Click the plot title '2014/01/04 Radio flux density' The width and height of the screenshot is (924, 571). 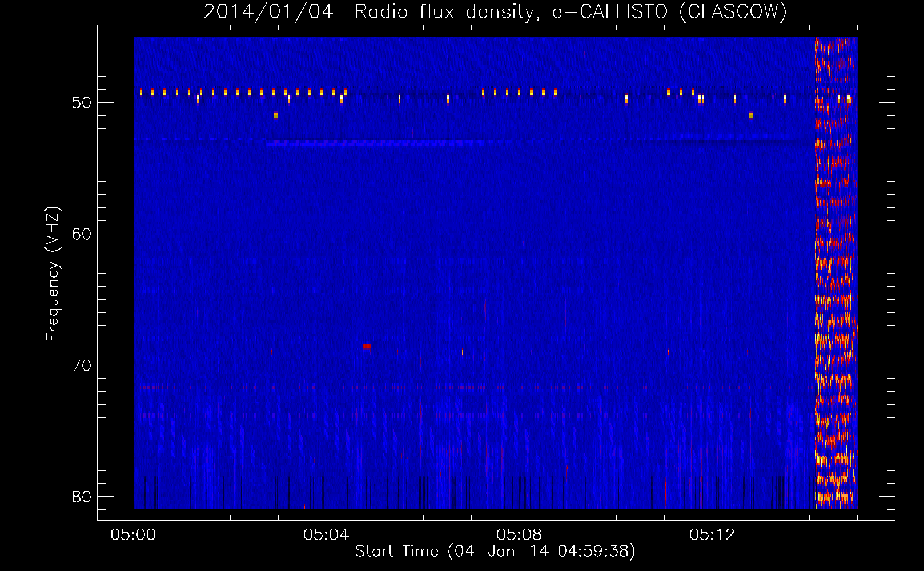coord(369,11)
